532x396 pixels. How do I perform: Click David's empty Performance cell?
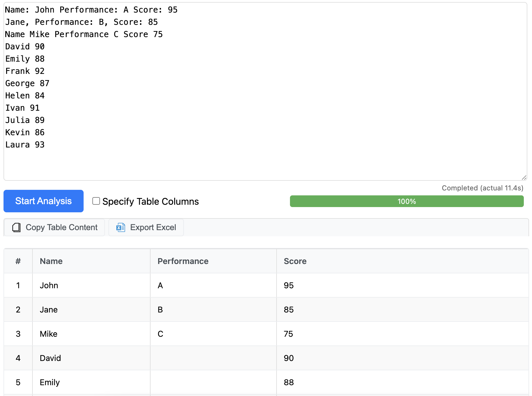pos(213,358)
